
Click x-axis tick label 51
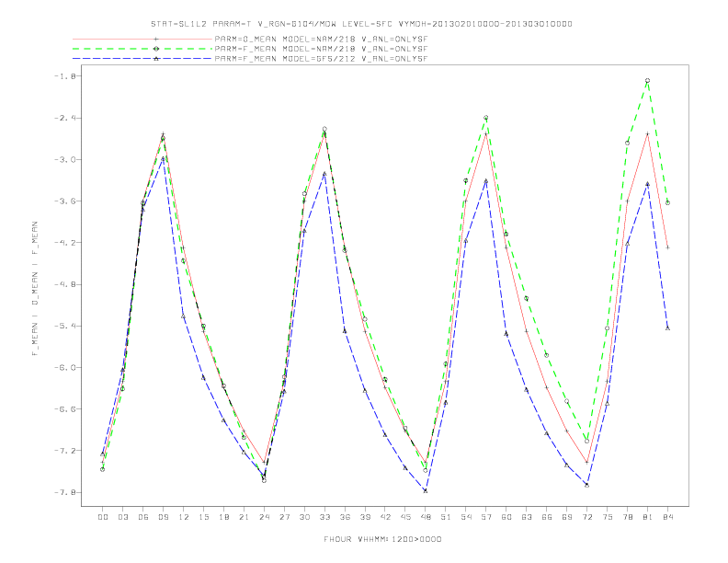446,517
